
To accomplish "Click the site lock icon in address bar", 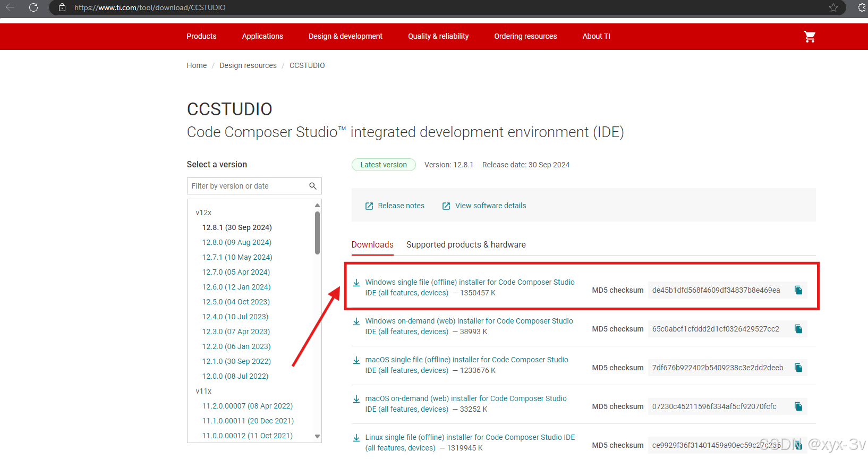I will tap(62, 7).
